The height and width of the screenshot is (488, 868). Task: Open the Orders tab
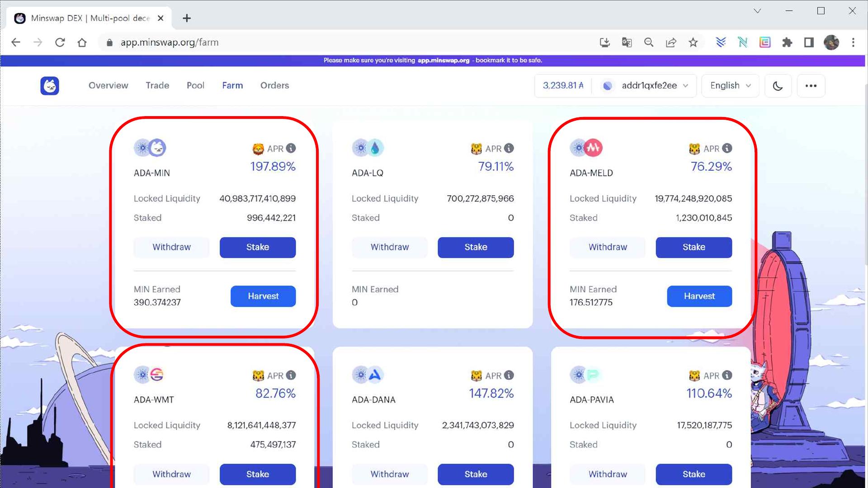click(274, 85)
